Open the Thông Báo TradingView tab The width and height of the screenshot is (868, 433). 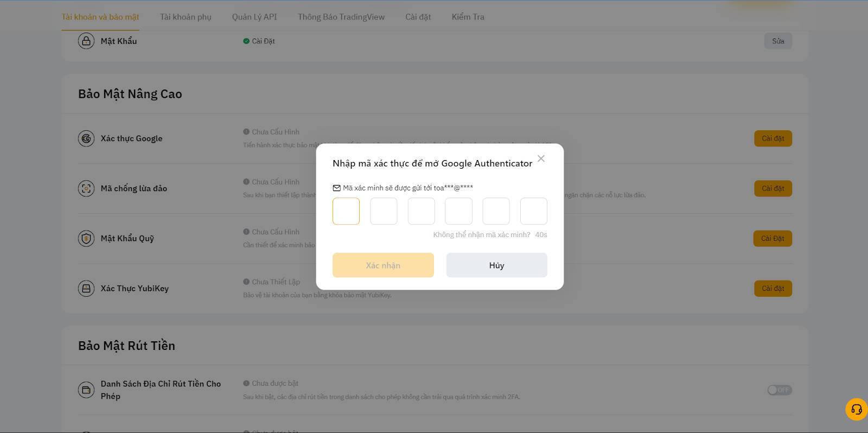click(341, 17)
